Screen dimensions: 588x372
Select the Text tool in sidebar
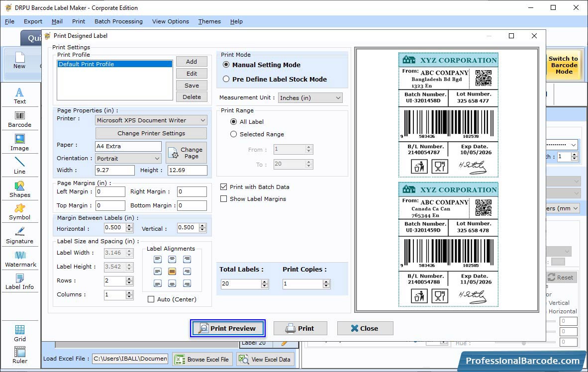(20, 95)
